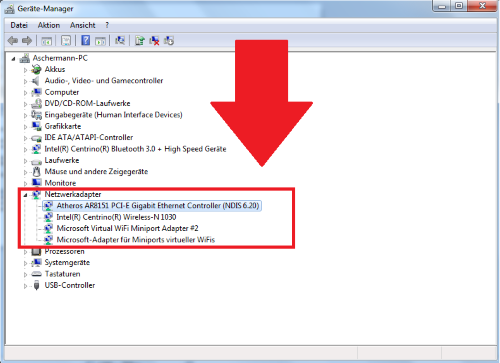
Task: Click the Grafikkarte display adapter icon
Action: pyautogui.click(x=36, y=126)
